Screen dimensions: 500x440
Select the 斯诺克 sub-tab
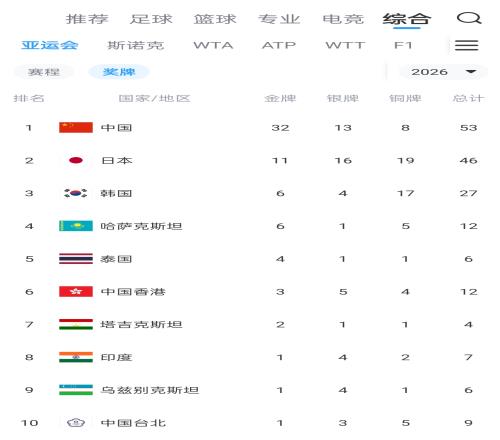[x=136, y=45]
